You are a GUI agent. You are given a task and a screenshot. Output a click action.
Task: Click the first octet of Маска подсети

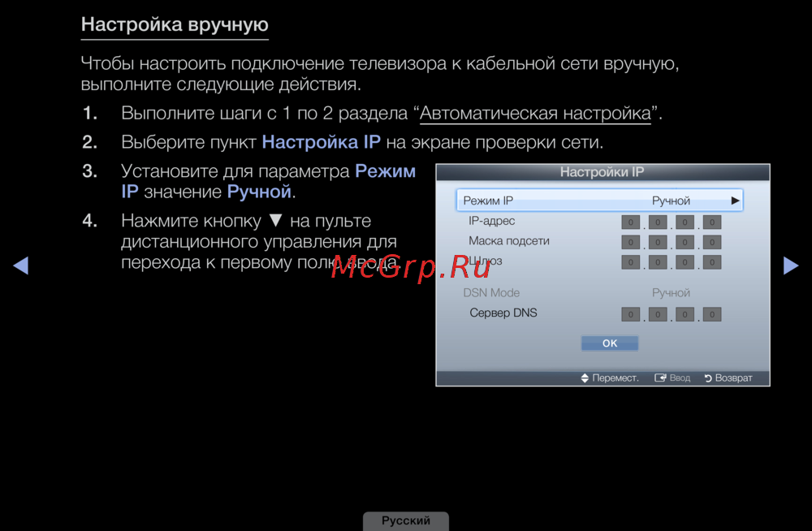pos(631,242)
